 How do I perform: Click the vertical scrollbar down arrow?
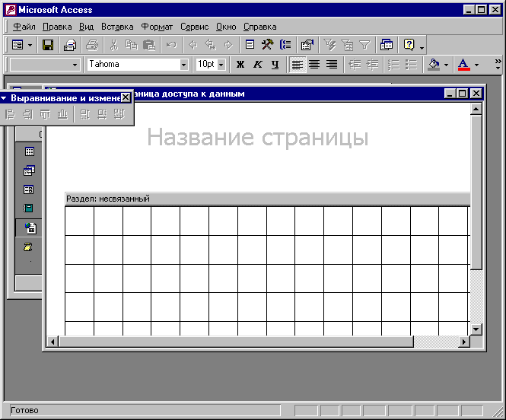[x=476, y=329]
